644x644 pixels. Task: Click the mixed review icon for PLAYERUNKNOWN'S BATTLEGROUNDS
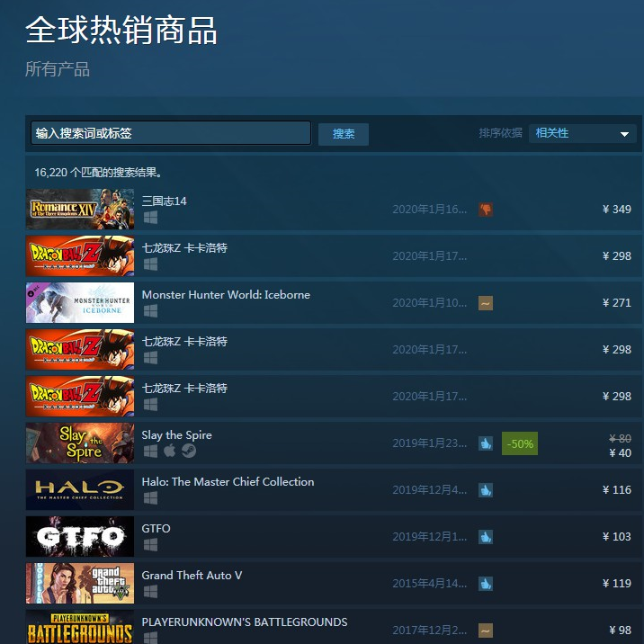pos(485,631)
